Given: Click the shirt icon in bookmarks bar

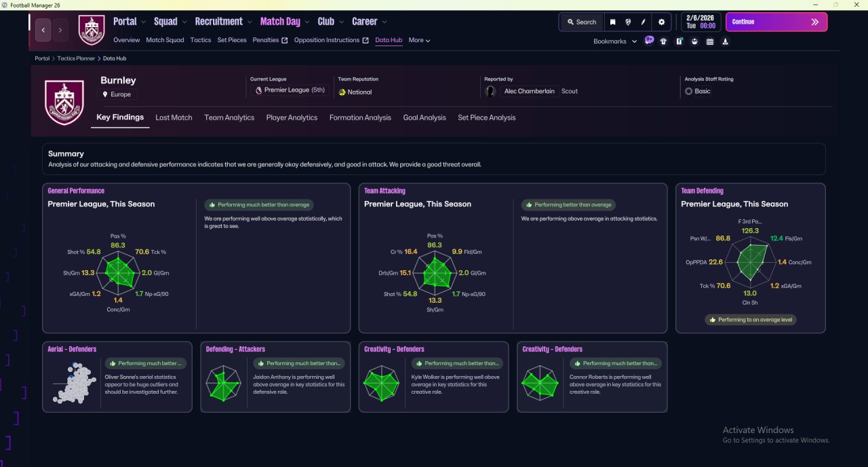Looking at the screenshot, I should click(x=663, y=41).
